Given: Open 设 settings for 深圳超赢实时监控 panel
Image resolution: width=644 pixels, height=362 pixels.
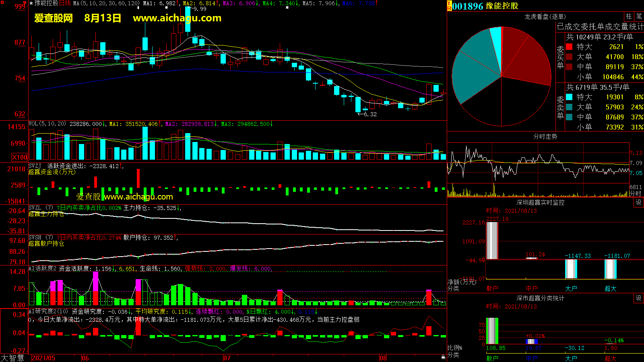Looking at the screenshot, I should click(639, 202).
